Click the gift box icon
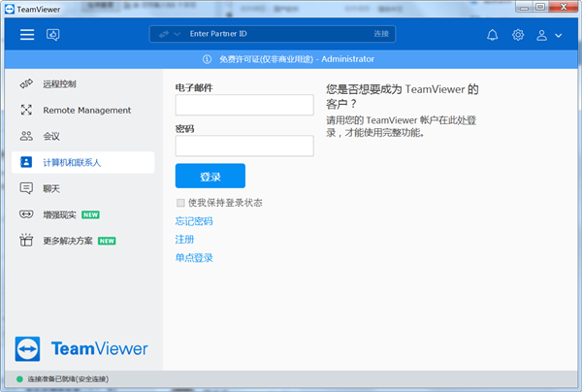This screenshot has width=582, height=392. 26,240
